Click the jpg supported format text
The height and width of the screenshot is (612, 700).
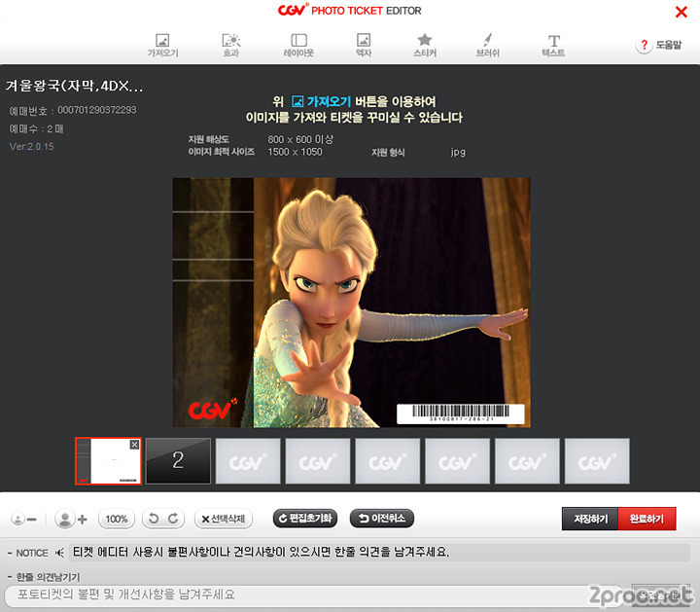[x=458, y=152]
